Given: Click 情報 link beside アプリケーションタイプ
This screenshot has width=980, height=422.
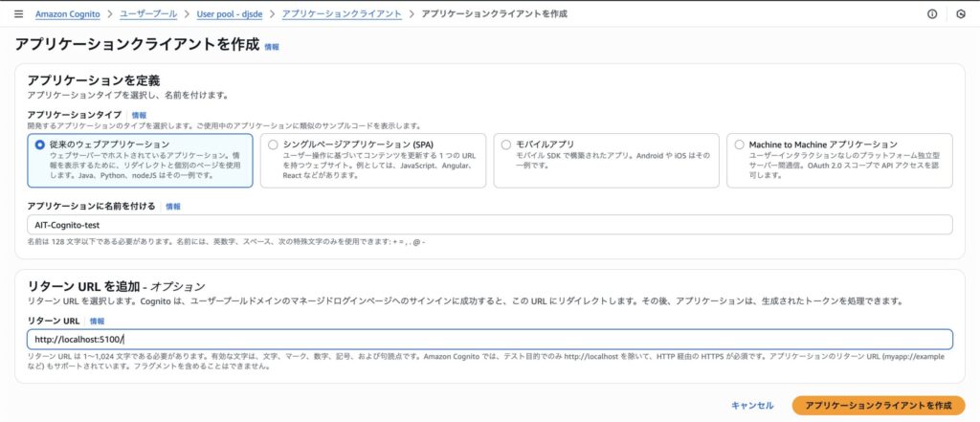Looking at the screenshot, I should point(139,115).
